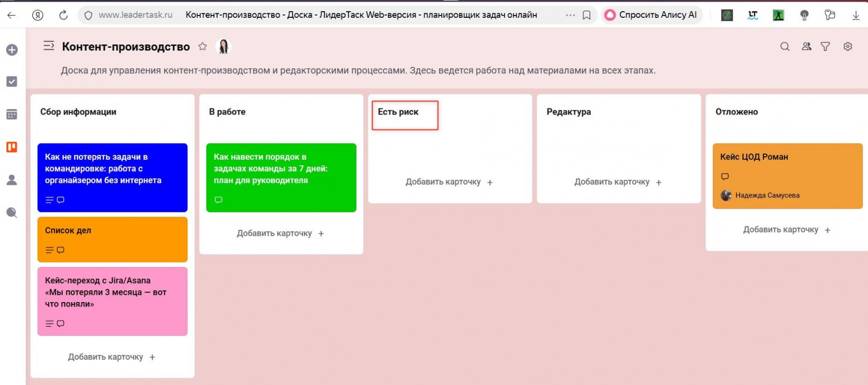The image size is (868, 385).
Task: Bookmark this page with the bookmark icon
Action: (586, 16)
